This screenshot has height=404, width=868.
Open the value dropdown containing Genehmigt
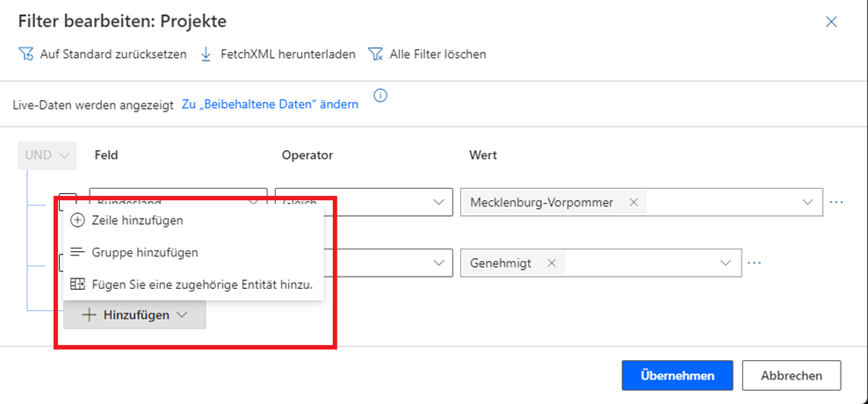point(726,263)
